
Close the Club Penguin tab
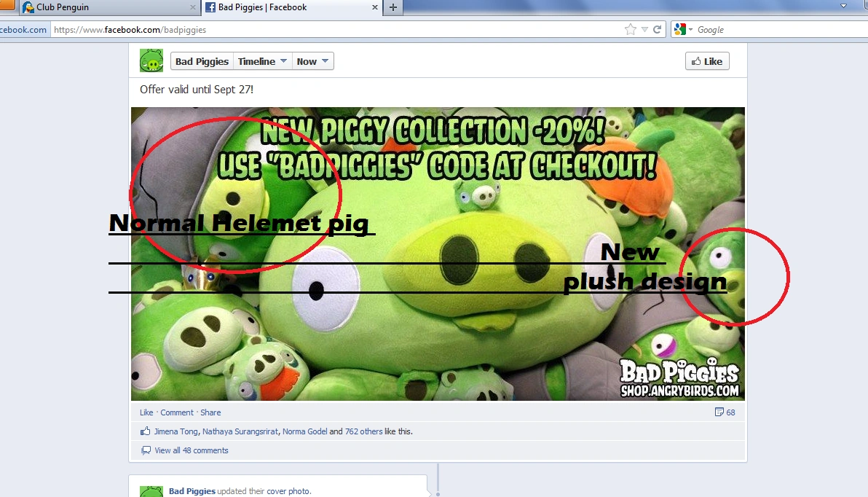point(193,7)
